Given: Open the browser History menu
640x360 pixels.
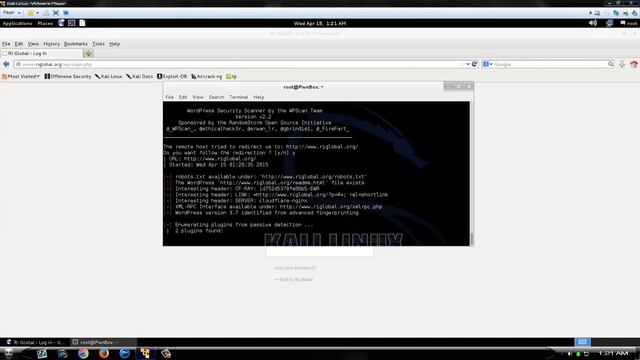Looking at the screenshot, I should pos(51,44).
